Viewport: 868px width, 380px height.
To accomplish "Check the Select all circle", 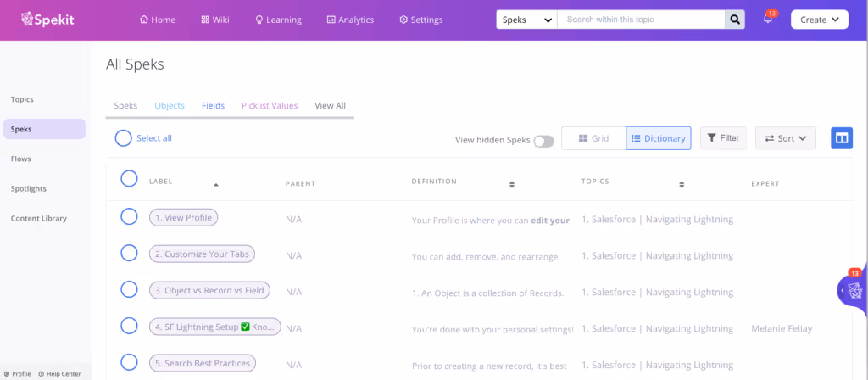I will tap(124, 138).
